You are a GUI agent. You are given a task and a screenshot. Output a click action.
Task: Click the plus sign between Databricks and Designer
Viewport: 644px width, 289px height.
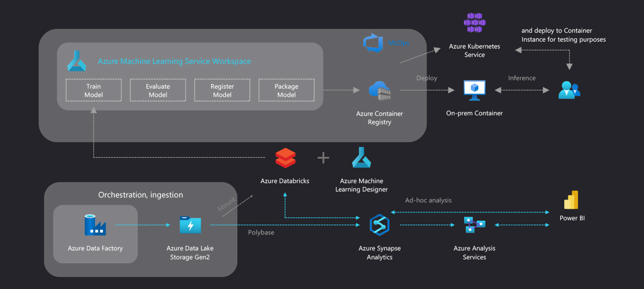click(323, 158)
